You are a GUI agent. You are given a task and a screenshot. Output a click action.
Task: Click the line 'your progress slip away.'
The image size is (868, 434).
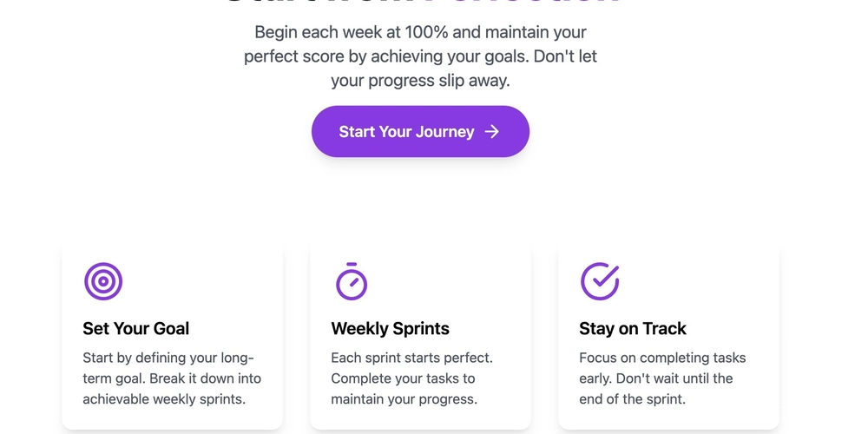point(420,80)
